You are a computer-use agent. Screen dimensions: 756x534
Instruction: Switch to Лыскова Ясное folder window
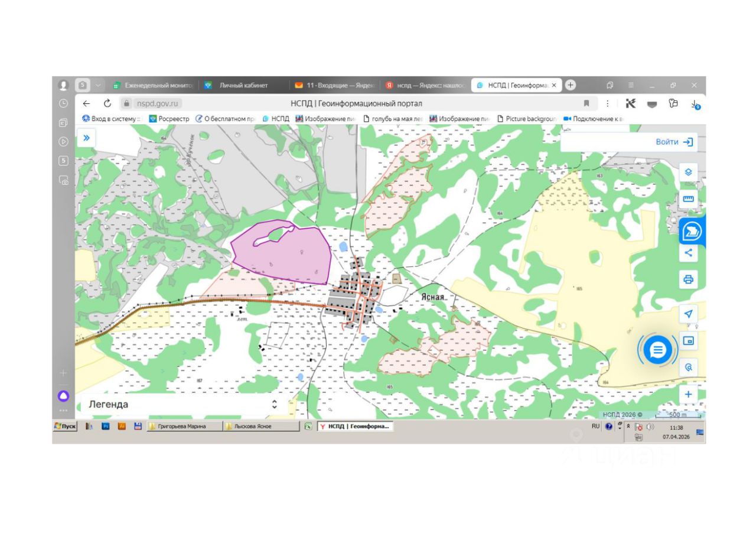[x=262, y=426]
